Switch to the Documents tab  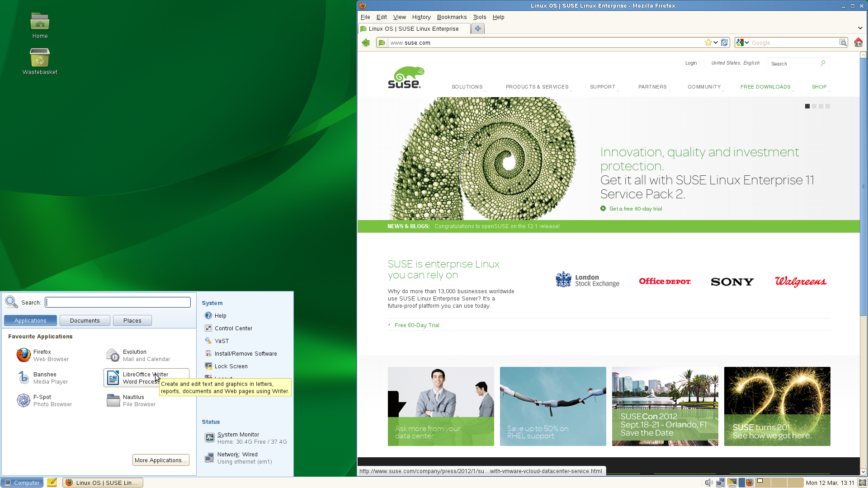click(x=85, y=320)
